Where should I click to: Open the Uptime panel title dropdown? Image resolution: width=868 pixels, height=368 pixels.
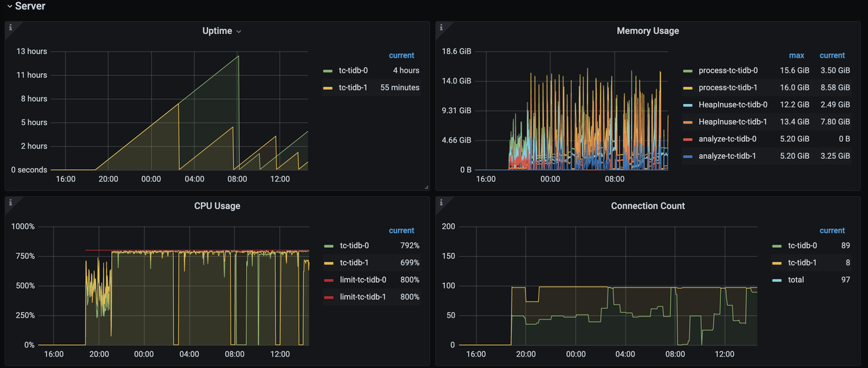click(x=222, y=31)
